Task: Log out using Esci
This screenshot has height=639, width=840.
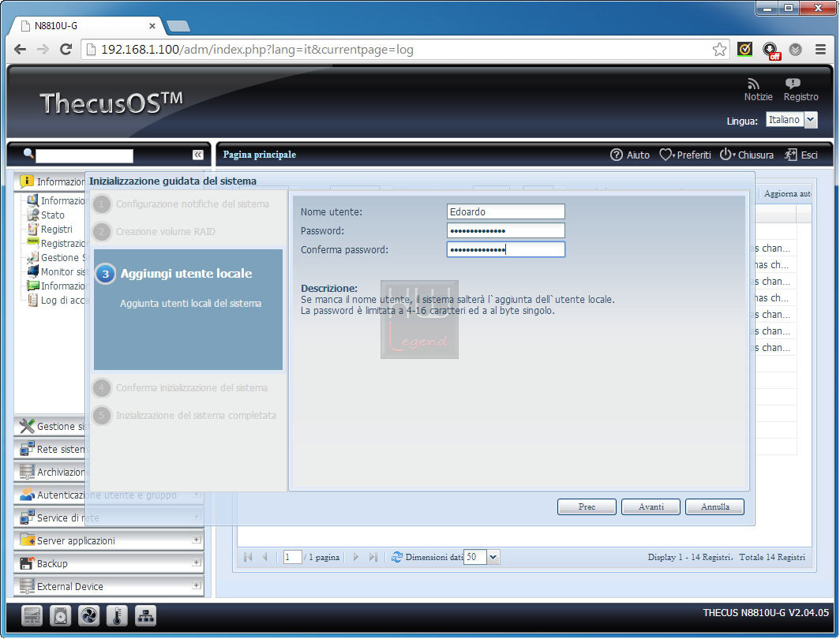Action: [801, 155]
